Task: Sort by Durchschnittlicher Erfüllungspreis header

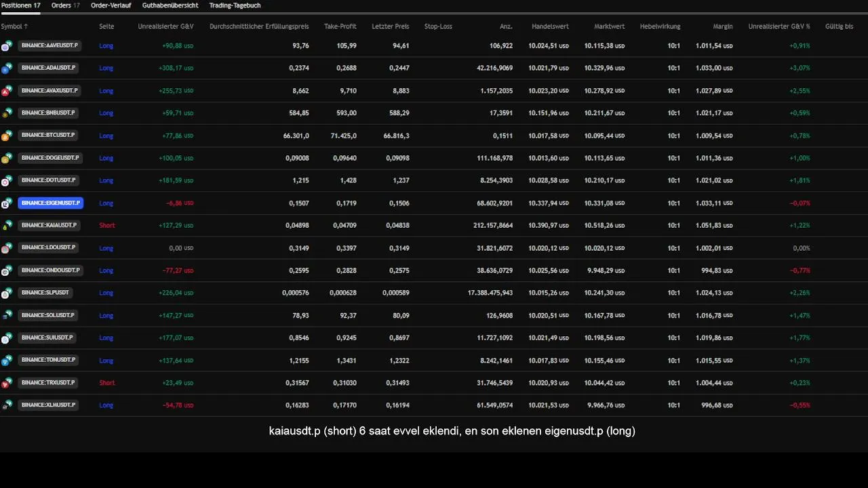Action: click(259, 26)
